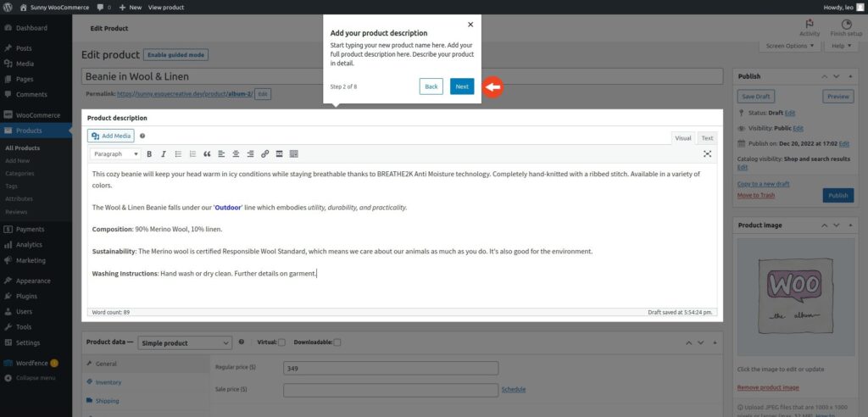868x417 pixels.
Task: Open product Categories submenu
Action: [19, 174]
